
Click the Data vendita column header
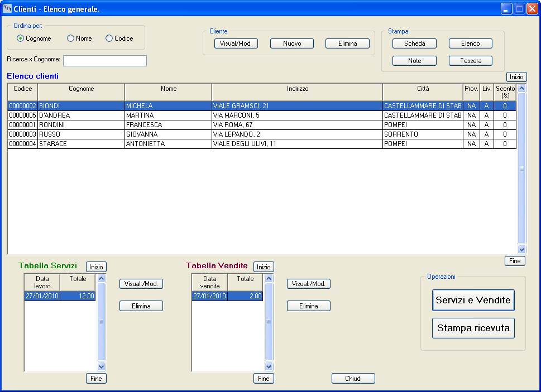[x=209, y=282]
